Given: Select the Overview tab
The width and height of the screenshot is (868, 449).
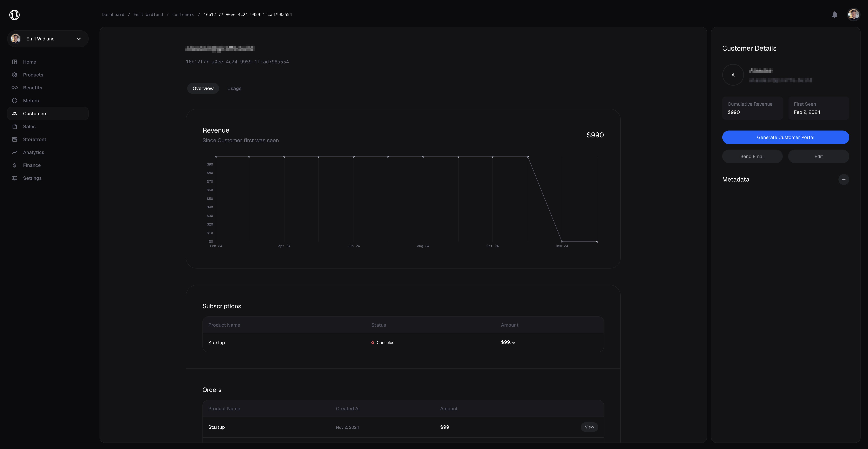Looking at the screenshot, I should click(203, 89).
